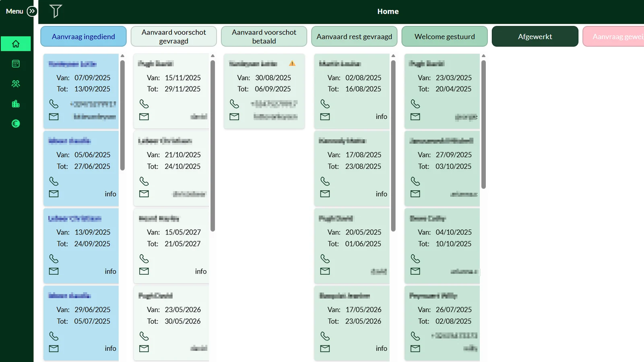This screenshot has height=362, width=644.
Task: Click the phone icon on the card starting 29/06/2025
Action: [54, 336]
